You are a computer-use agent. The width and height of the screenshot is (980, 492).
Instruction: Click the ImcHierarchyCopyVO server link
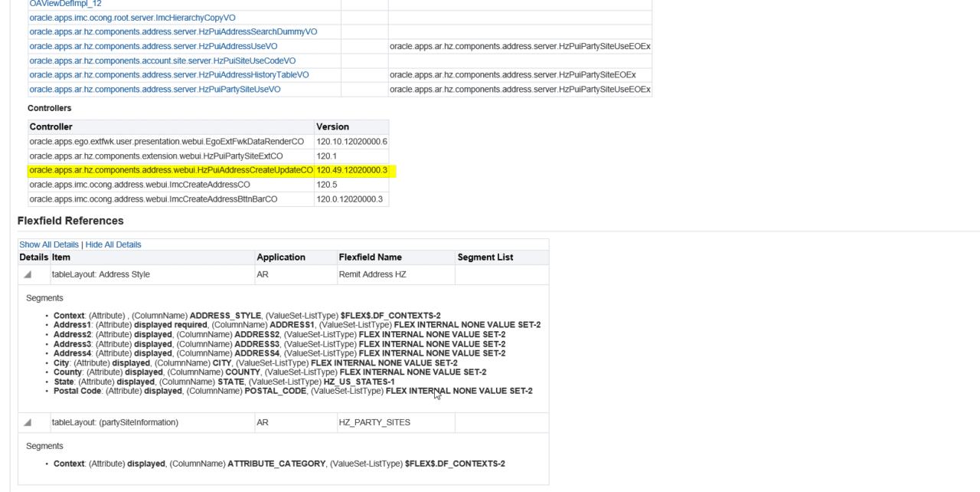pyautogui.click(x=132, y=18)
